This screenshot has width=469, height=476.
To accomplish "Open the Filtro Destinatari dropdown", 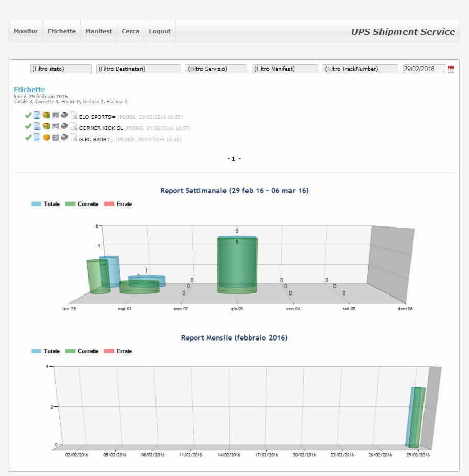I will click(139, 69).
